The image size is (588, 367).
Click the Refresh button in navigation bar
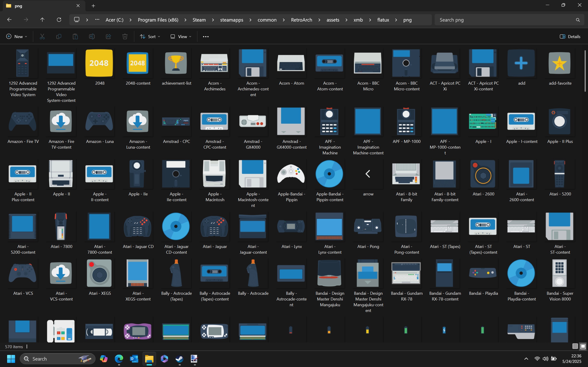click(x=59, y=20)
